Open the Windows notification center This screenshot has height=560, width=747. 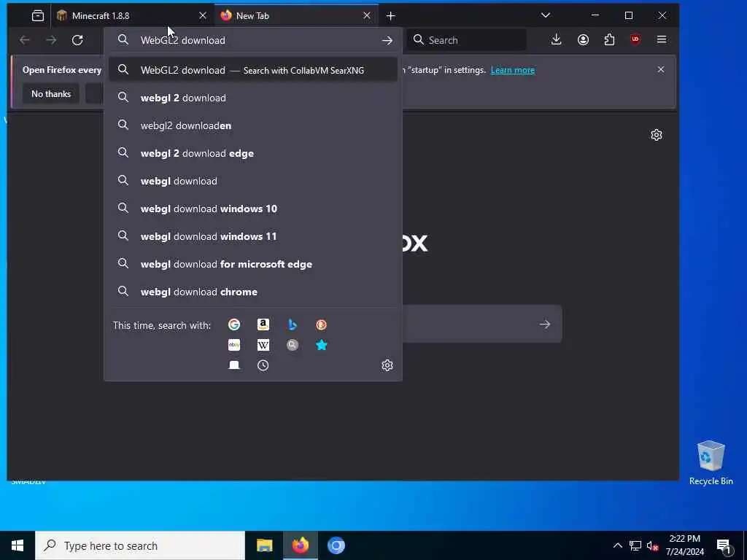(724, 546)
